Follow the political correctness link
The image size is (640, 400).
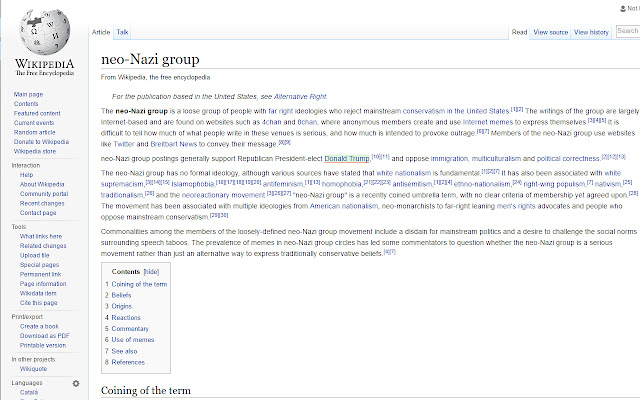coord(568,159)
